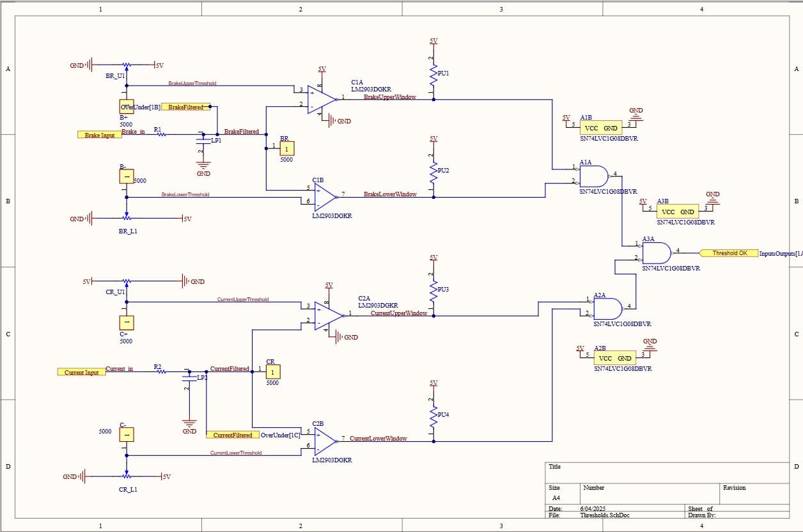Select the C1A comparator symbol
The image size is (803, 532).
click(322, 100)
